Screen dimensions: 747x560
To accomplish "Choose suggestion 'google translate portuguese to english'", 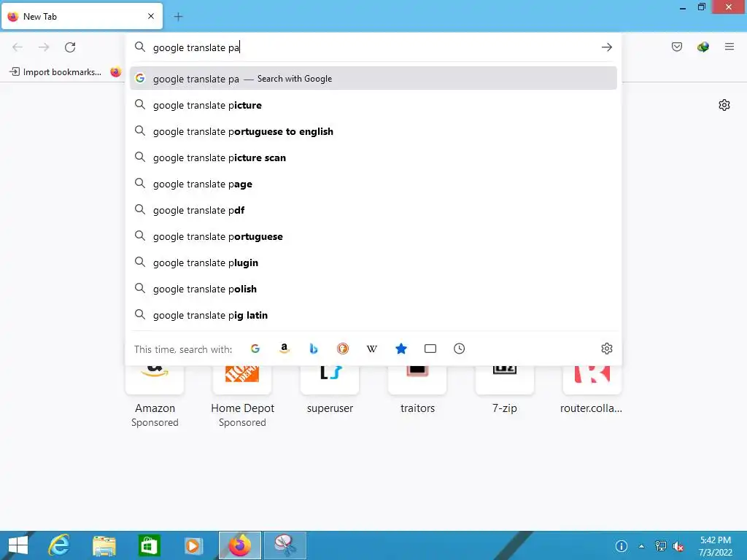I will [373, 131].
